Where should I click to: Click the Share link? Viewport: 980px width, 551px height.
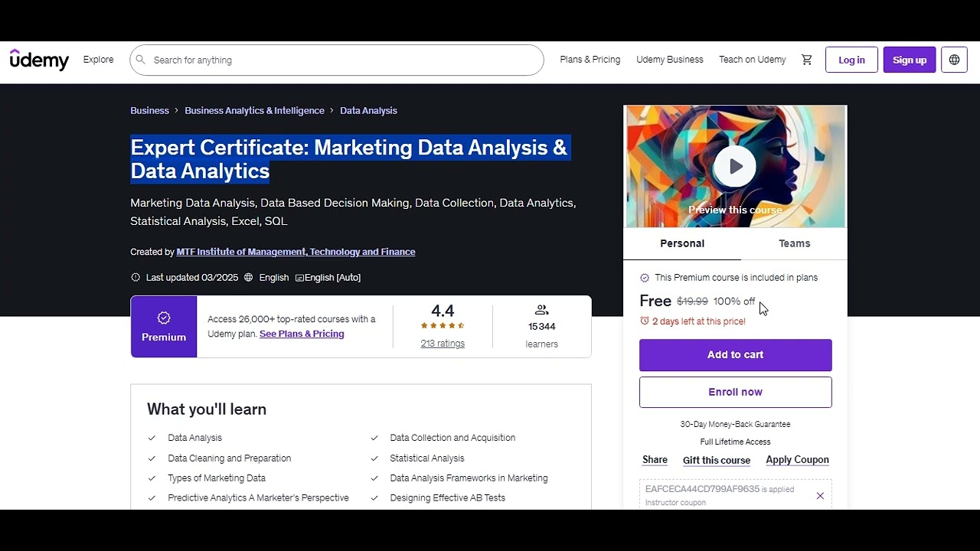point(655,460)
